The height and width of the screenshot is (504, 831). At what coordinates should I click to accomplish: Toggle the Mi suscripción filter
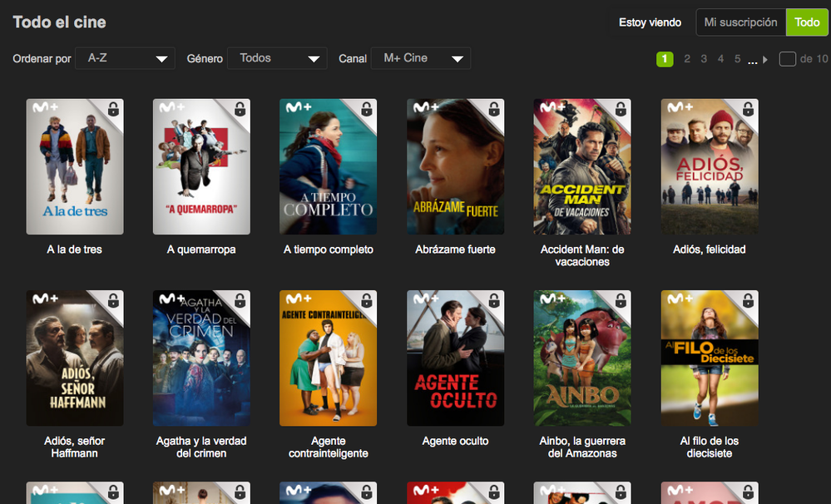[740, 22]
